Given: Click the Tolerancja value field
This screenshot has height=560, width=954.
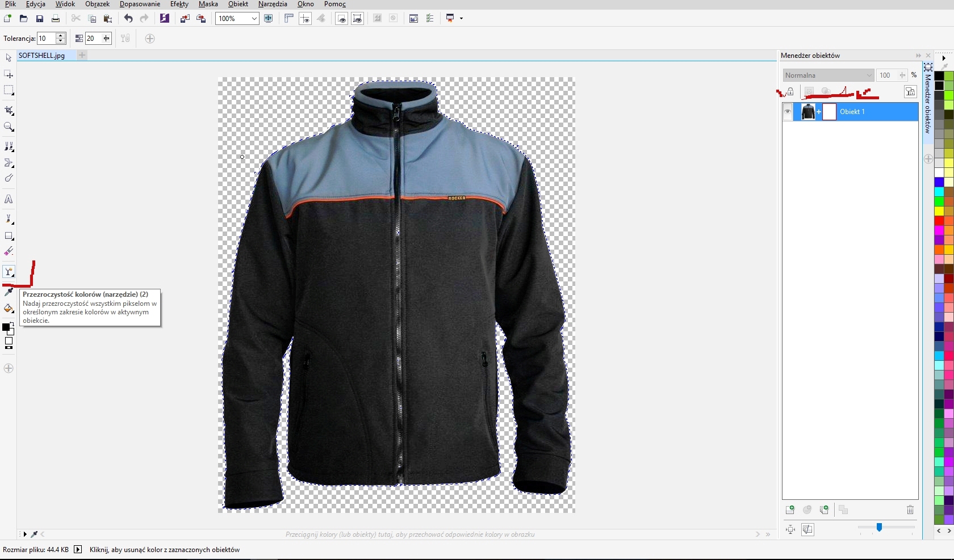Looking at the screenshot, I should pos(46,39).
